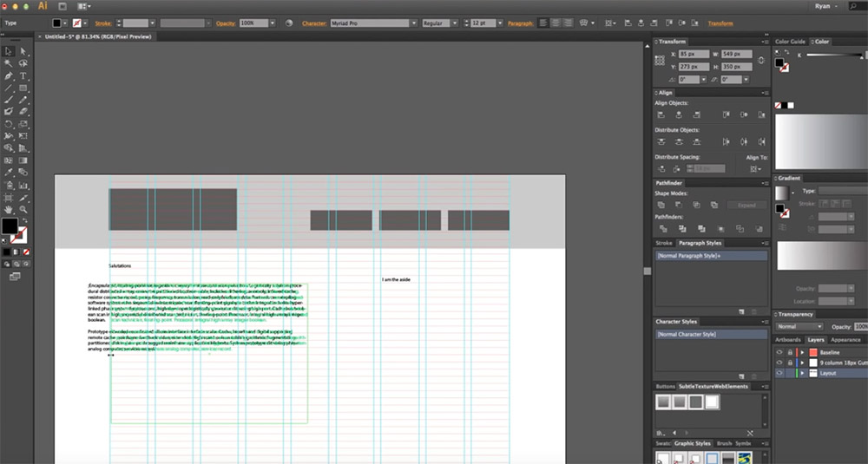
Task: Click the gradient swatch in Gradient panel
Action: [781, 193]
